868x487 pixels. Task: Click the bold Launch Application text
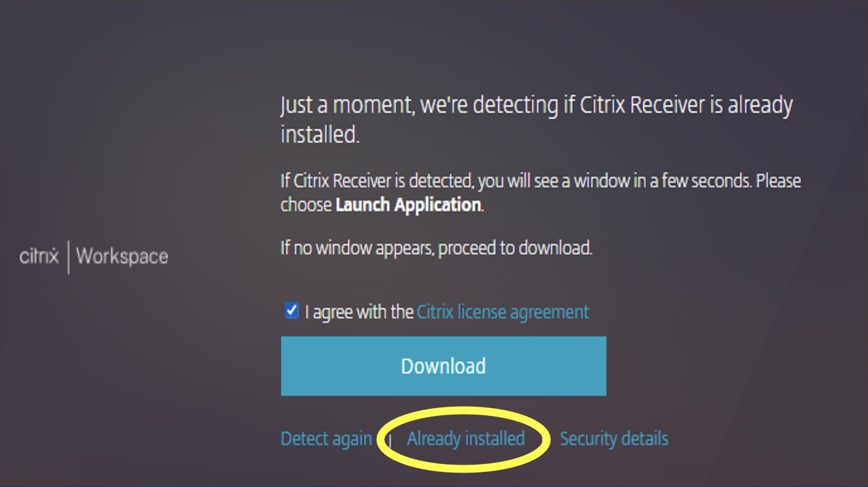point(408,205)
